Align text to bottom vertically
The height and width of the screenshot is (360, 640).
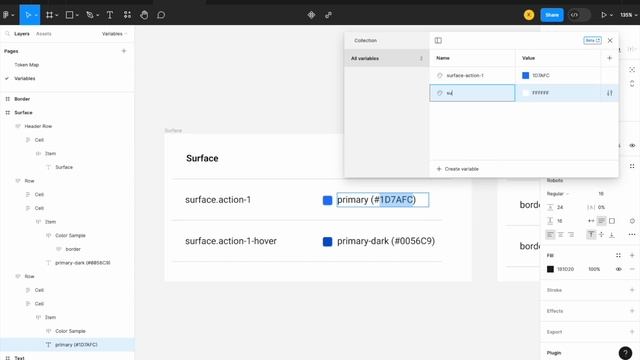click(x=611, y=235)
